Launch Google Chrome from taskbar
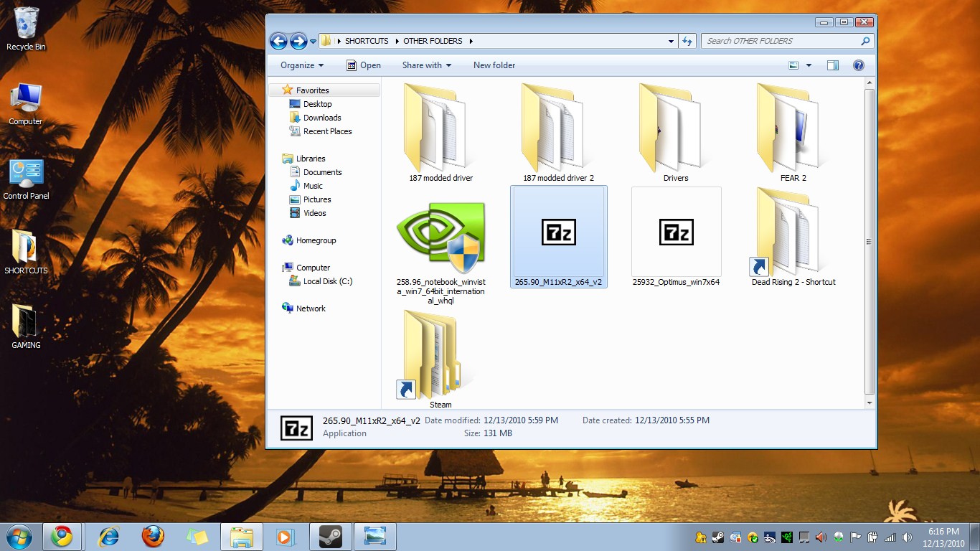 click(61, 536)
